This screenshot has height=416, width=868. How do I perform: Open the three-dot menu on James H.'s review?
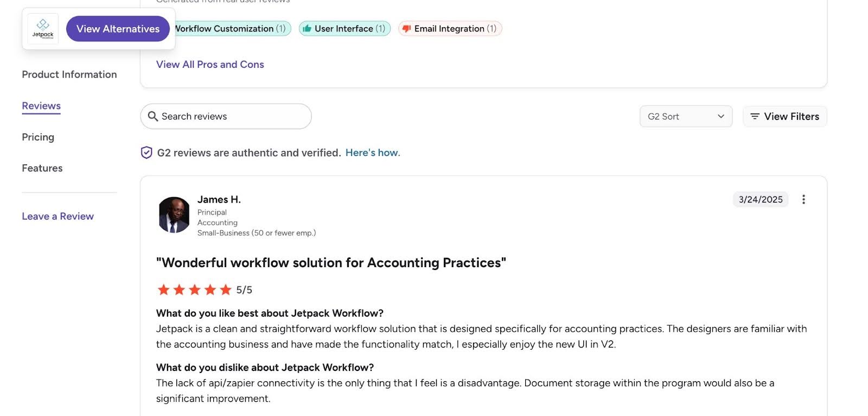click(803, 199)
